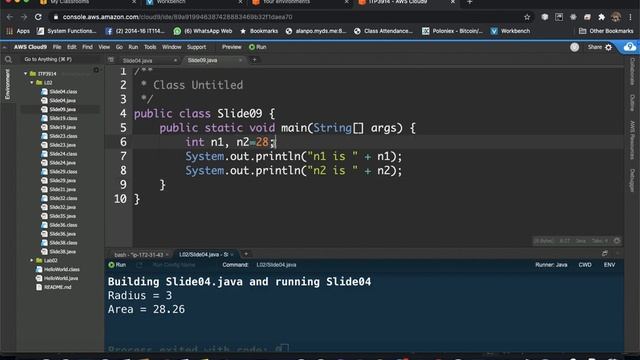
Task: Click the Go to Anything search field
Action: pyautogui.click(x=59, y=59)
